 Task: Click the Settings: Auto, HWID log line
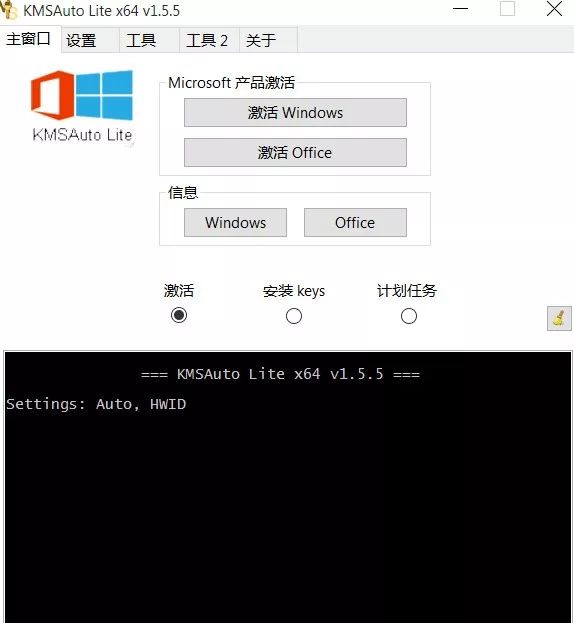(96, 404)
